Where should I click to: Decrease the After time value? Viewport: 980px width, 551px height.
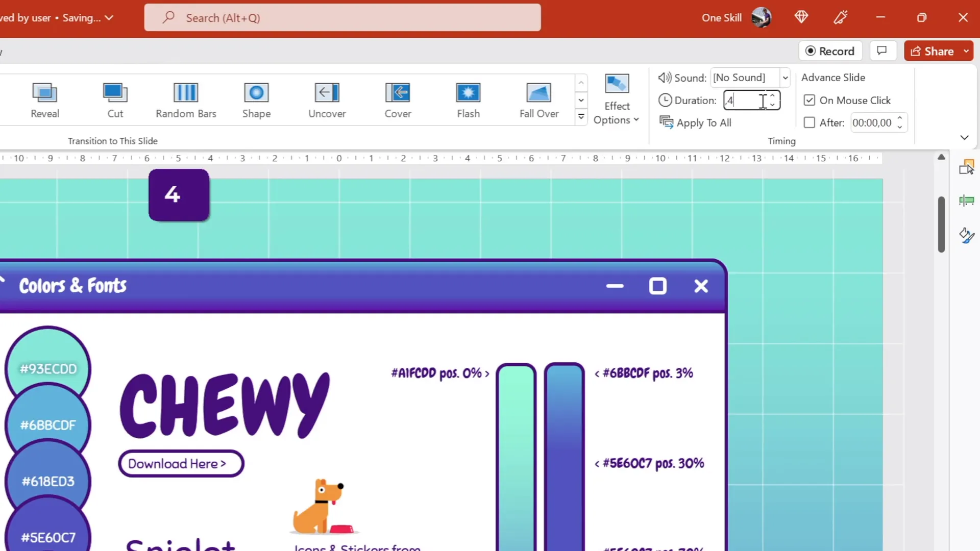coord(900,127)
